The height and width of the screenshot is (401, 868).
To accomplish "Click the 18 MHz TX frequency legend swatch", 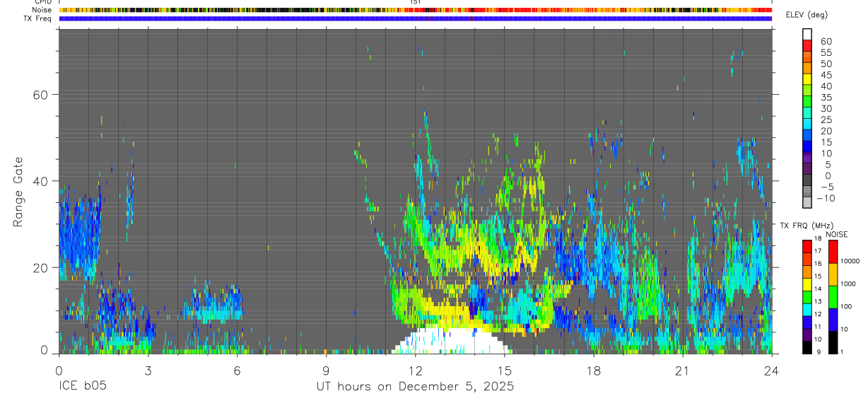I will click(x=807, y=245).
